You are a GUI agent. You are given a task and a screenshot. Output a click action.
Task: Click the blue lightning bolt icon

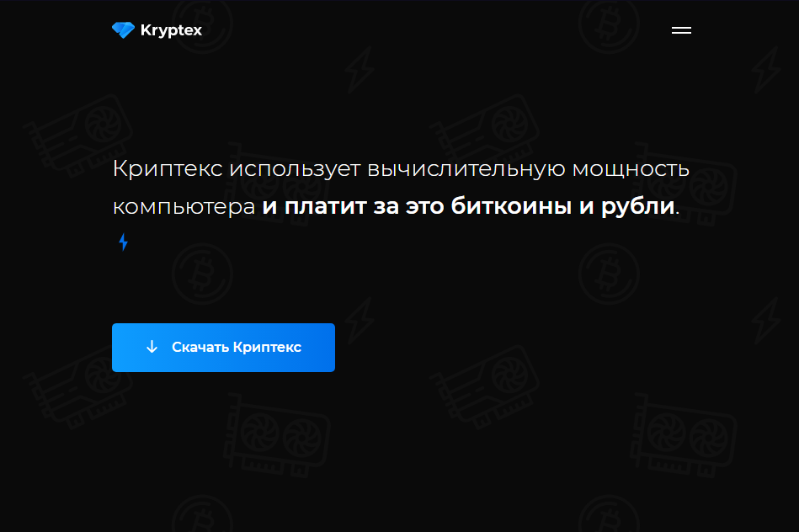pyautogui.click(x=123, y=242)
